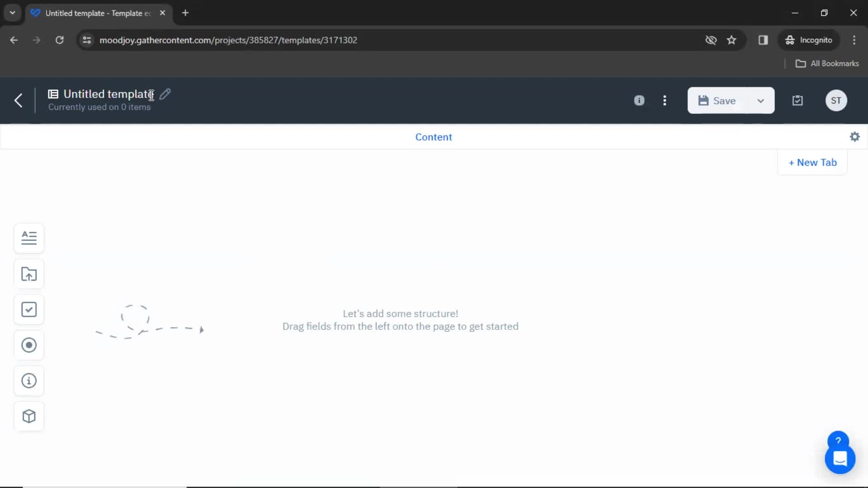Open the All Bookmarks folder

click(x=827, y=64)
